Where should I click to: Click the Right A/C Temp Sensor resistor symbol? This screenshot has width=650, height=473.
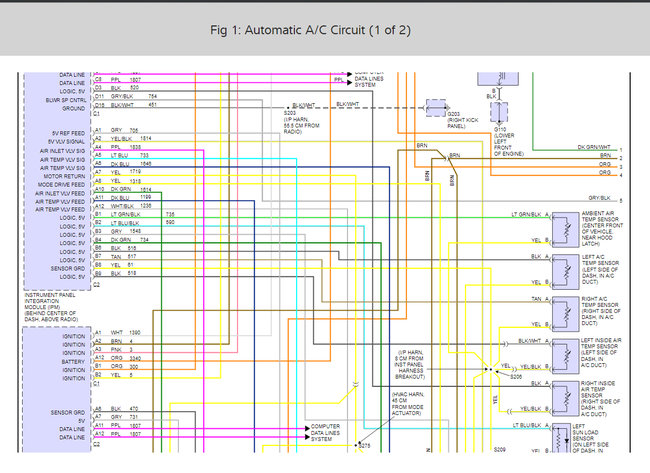566,314
